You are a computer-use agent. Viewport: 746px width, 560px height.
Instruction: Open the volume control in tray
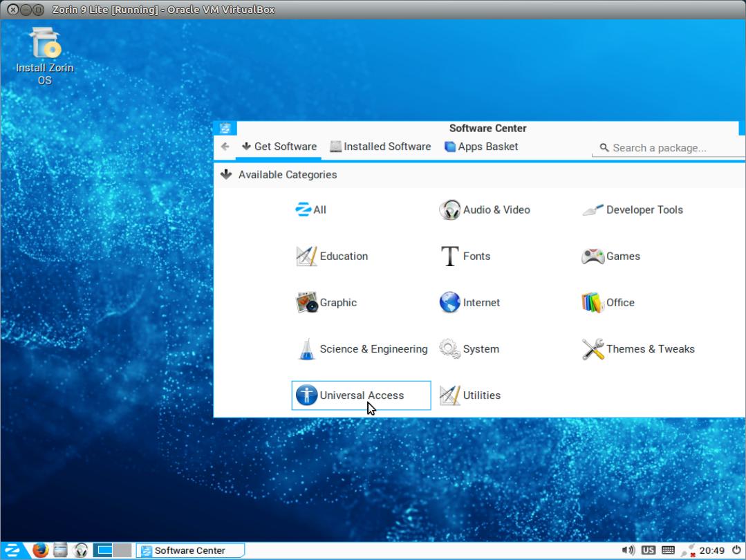pyautogui.click(x=628, y=550)
